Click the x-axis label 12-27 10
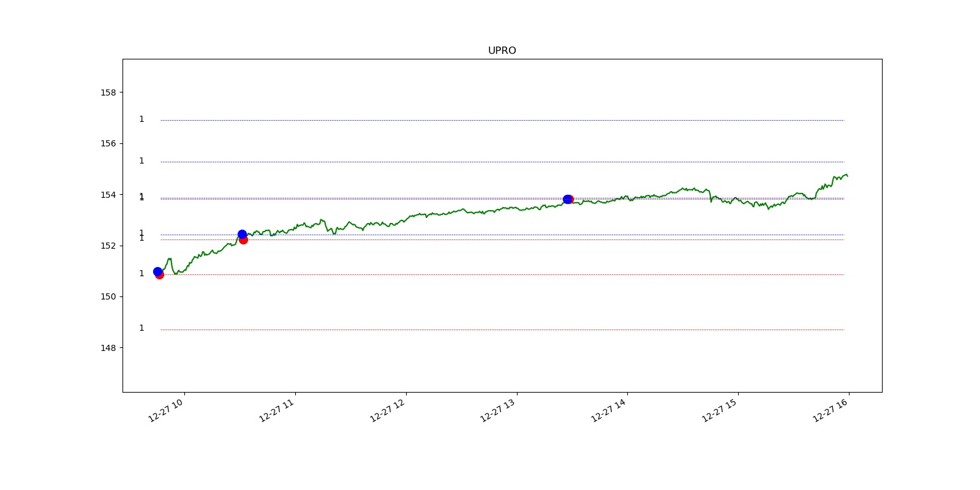This screenshot has height=490, width=980. pyautogui.click(x=166, y=410)
